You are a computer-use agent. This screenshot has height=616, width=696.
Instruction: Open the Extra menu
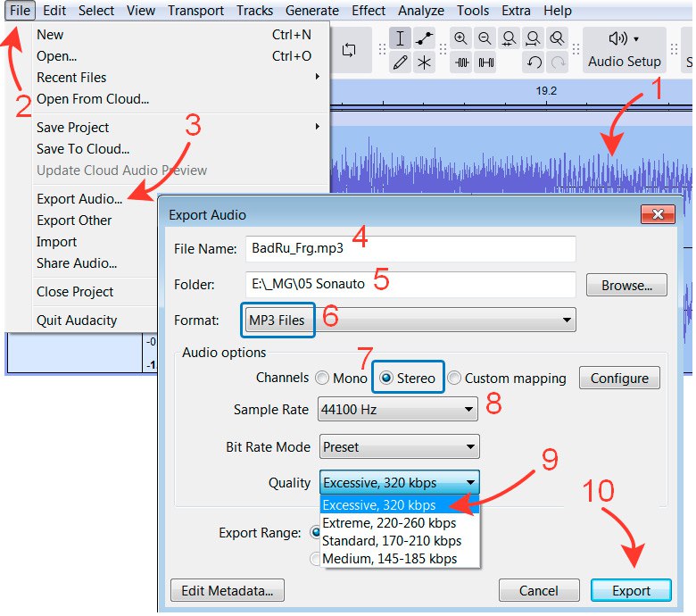tap(516, 10)
